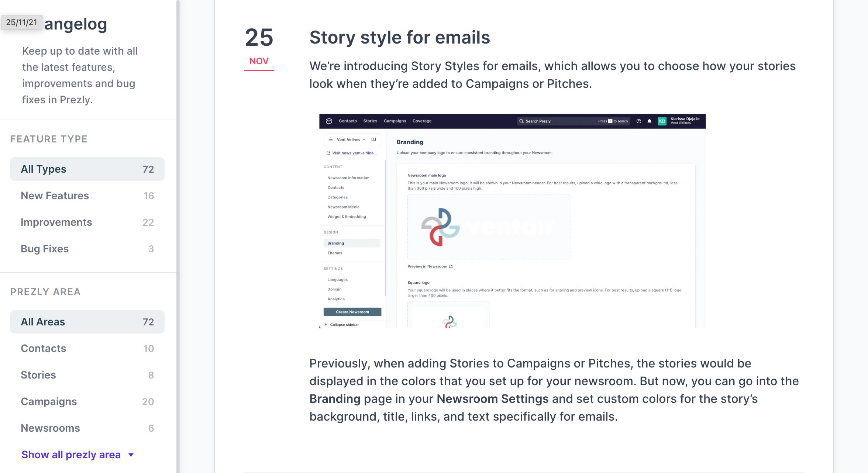868x473 pixels.
Task: Click the search icon in Prezly header
Action: tap(520, 121)
